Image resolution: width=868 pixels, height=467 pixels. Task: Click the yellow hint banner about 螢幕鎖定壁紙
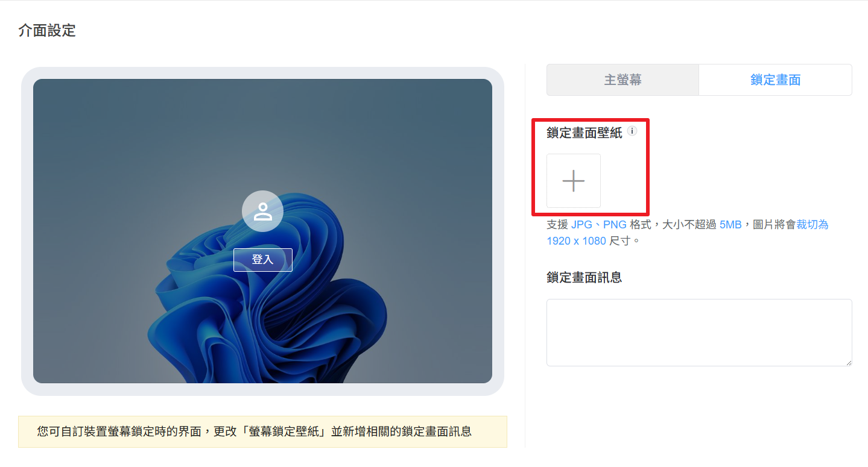(x=262, y=431)
